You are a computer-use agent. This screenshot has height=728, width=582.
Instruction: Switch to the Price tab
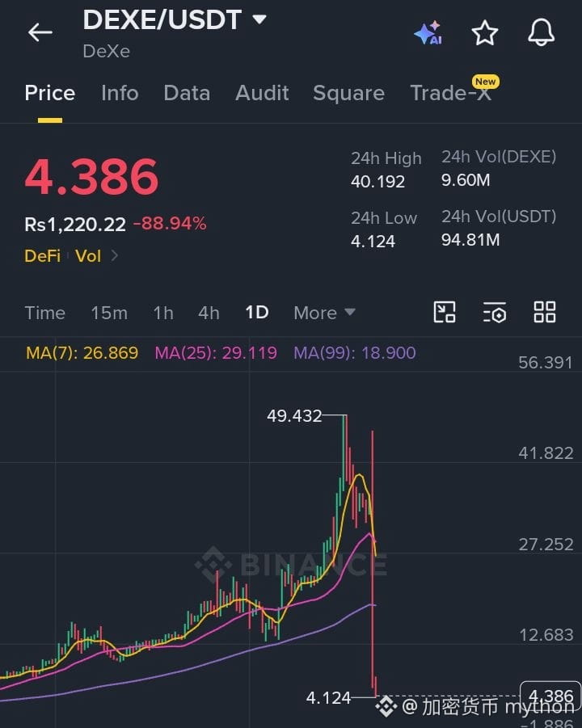coord(49,93)
